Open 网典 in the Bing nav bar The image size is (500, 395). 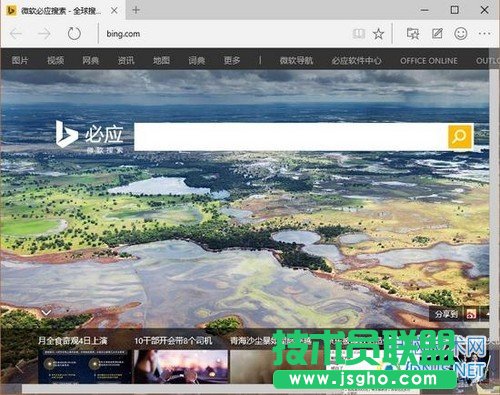tap(91, 60)
